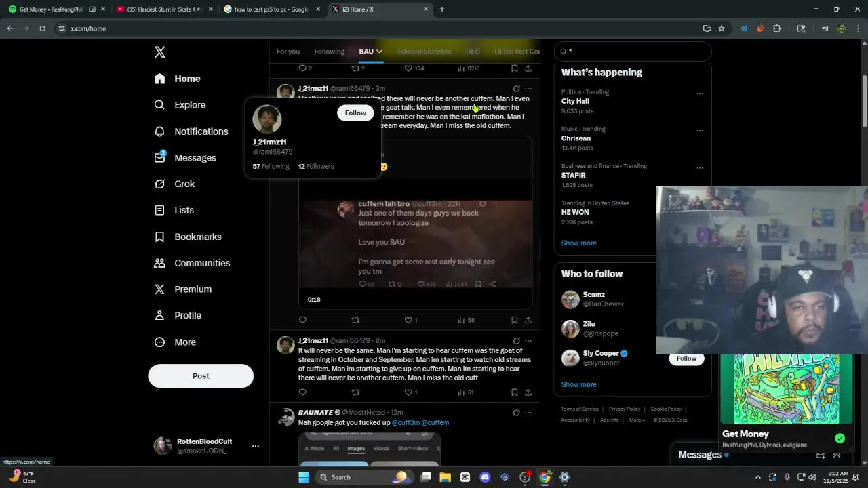
Task: Open Bookmarks in the sidebar
Action: tap(188, 237)
